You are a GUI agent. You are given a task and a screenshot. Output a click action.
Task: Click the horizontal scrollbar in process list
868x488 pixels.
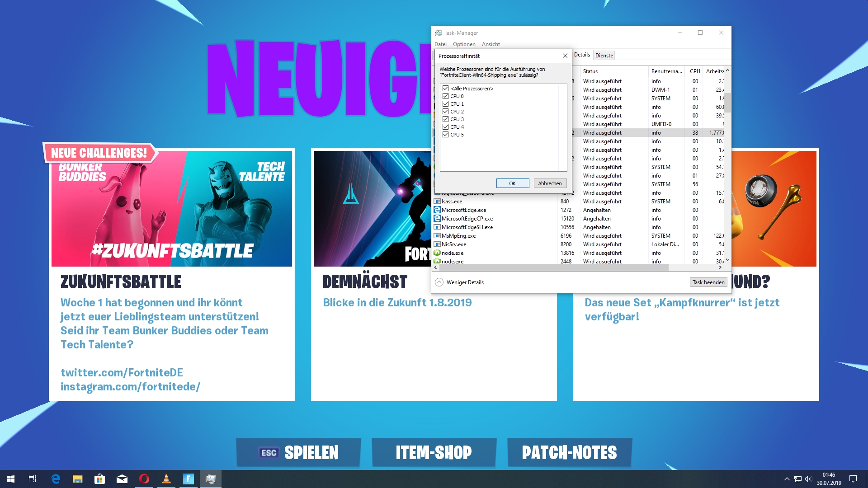554,267
